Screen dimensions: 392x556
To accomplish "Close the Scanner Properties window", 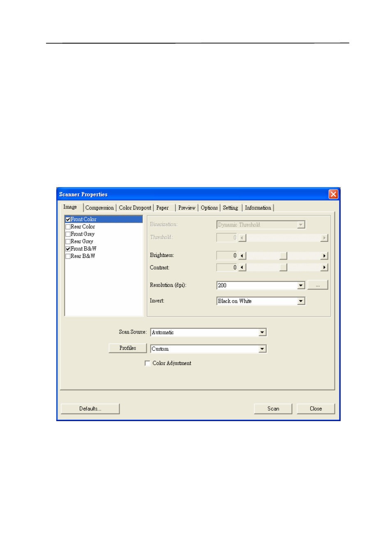I will pyautogui.click(x=333, y=194).
